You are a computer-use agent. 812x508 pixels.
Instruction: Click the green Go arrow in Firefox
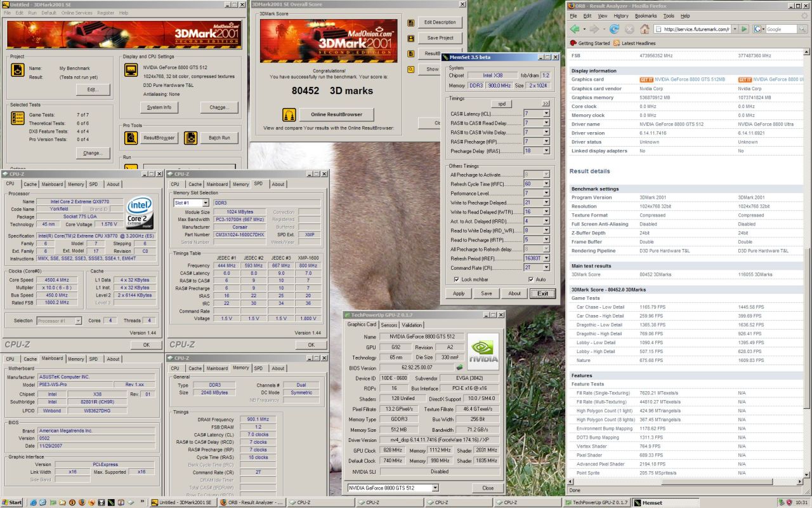tap(744, 29)
